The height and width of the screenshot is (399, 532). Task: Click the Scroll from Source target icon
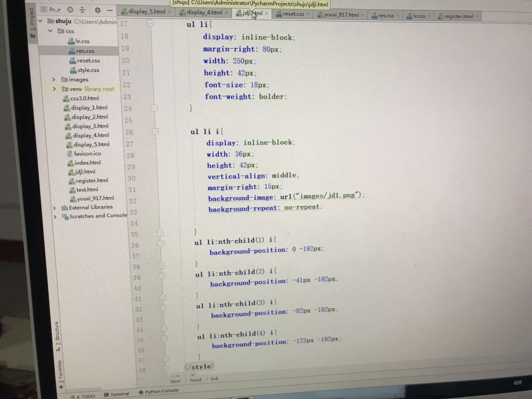pyautogui.click(x=70, y=10)
